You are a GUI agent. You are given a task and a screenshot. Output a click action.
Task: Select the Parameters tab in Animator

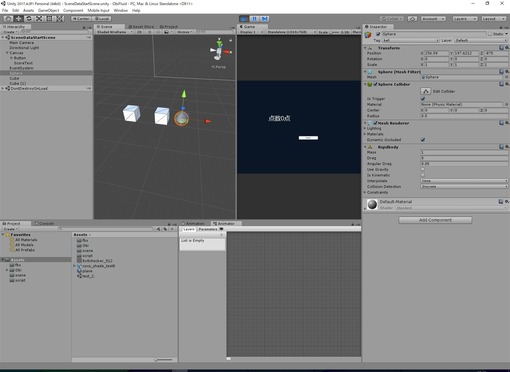pos(208,229)
